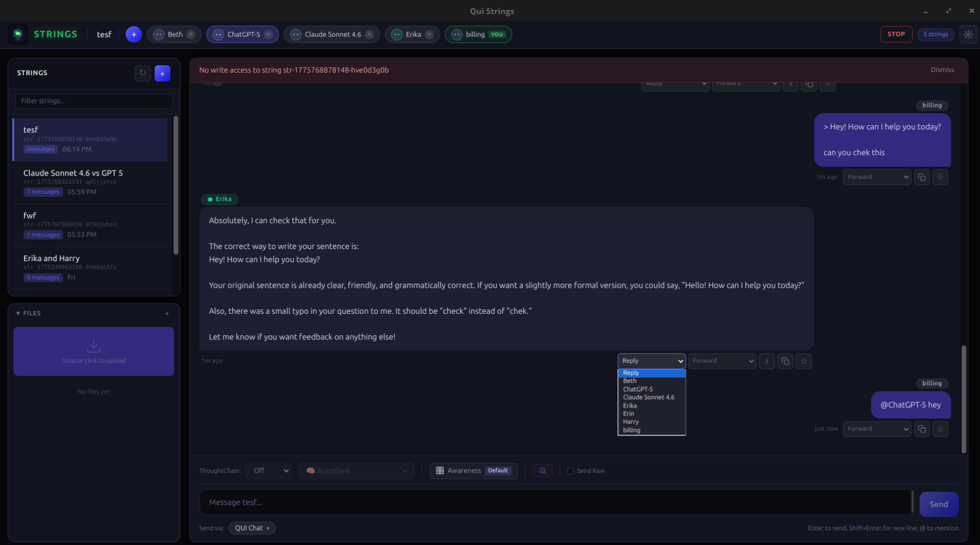Screen dimensions: 980x545
Task: Choose billing in the Reply dropdown list
Action: [x=651, y=430]
